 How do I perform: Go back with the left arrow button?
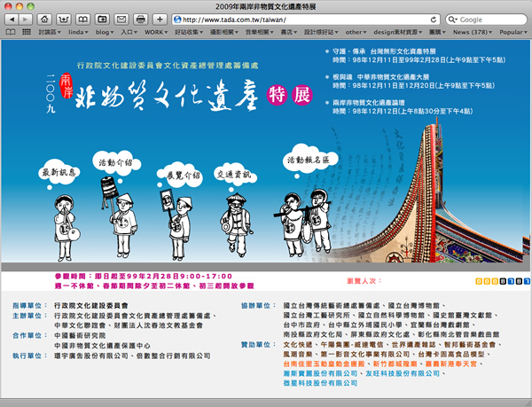pos(12,20)
